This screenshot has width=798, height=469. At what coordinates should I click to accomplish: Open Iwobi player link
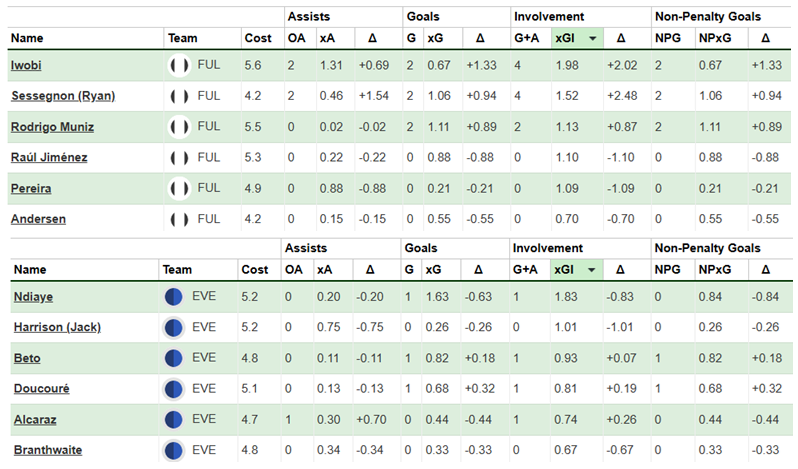click(x=26, y=66)
